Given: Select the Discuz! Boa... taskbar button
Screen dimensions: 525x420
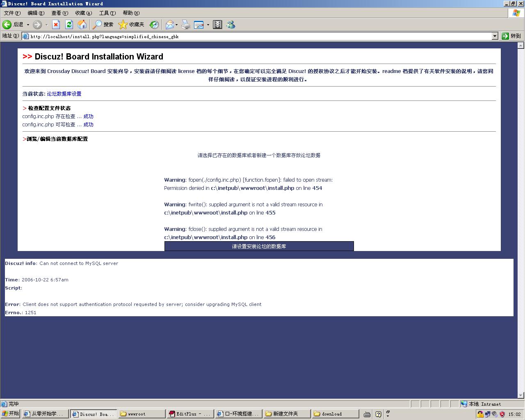Looking at the screenshot, I should tap(94, 414).
